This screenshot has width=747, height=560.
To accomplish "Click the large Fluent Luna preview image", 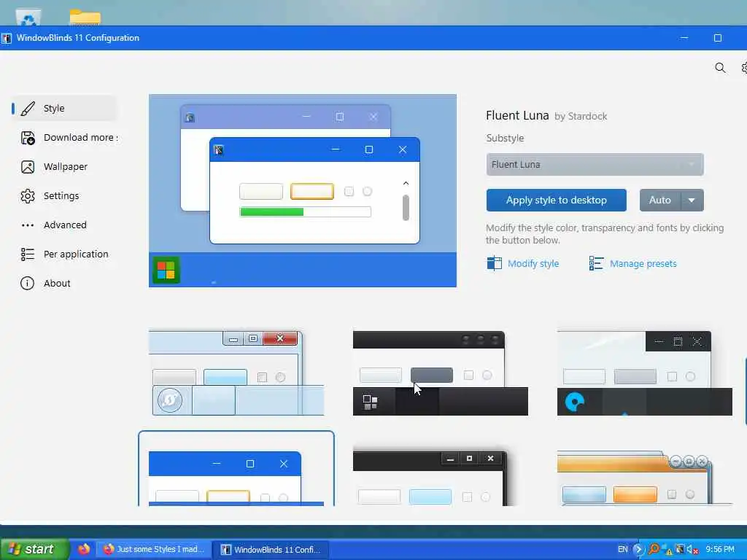I will pos(303,190).
